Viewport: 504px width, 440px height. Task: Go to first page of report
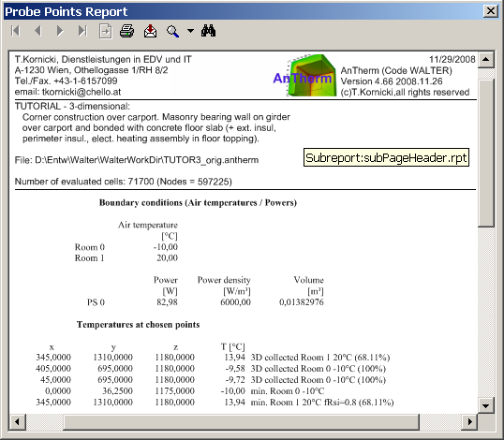point(15,31)
